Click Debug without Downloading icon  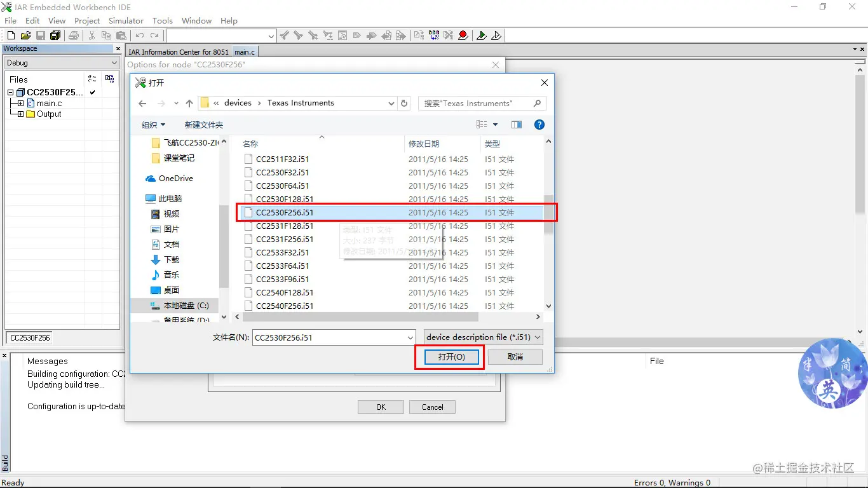point(496,36)
